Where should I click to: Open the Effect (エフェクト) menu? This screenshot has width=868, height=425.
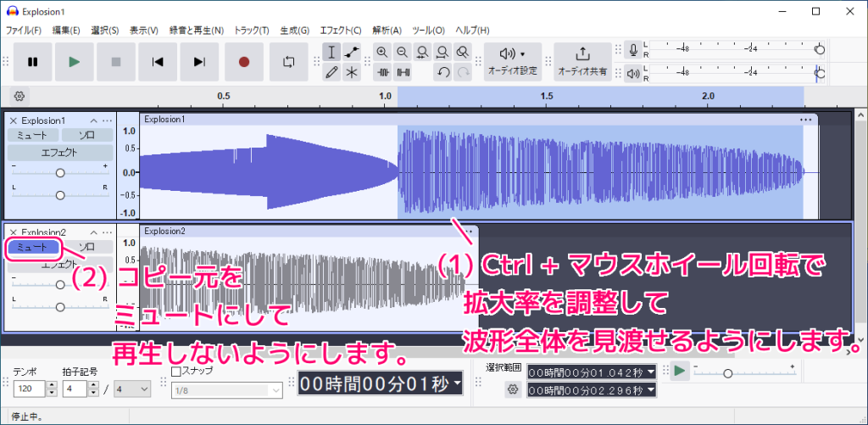tap(340, 31)
